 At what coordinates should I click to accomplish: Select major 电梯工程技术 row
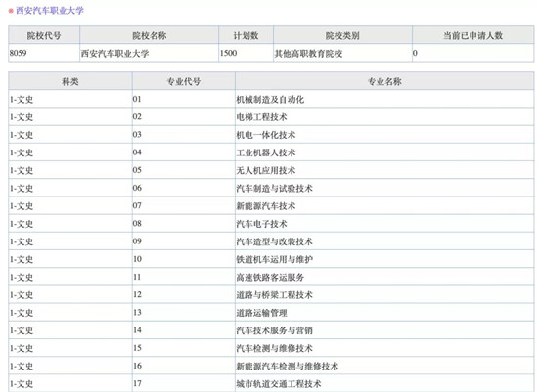point(271,117)
